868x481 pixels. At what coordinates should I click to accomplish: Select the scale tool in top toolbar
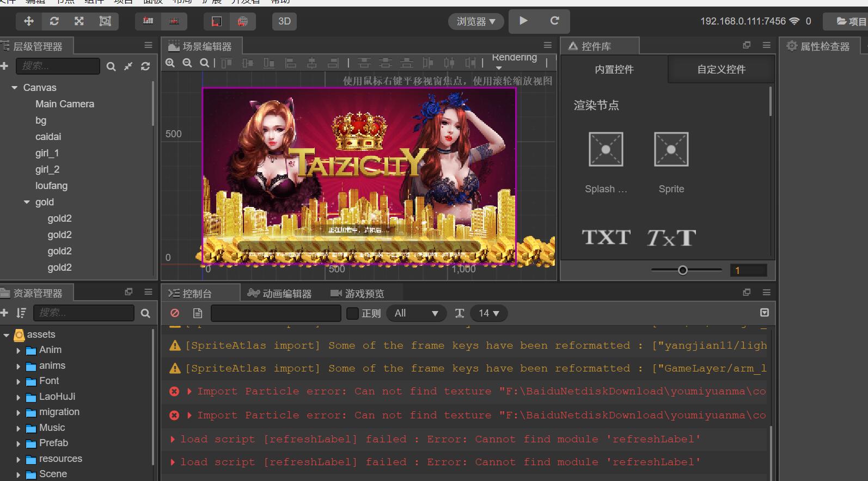tap(79, 21)
